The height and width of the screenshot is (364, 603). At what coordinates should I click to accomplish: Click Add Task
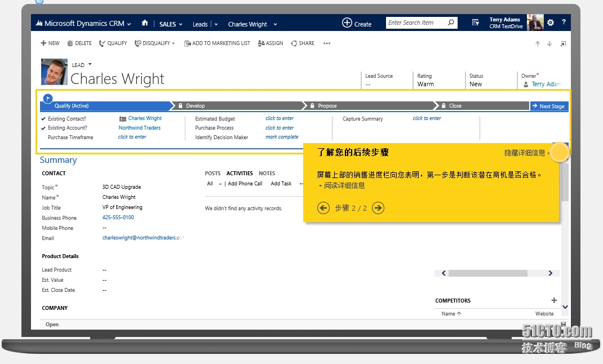tap(281, 184)
